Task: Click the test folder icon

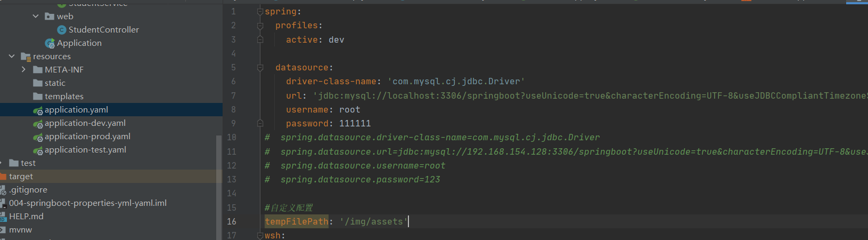Action: coord(14,163)
